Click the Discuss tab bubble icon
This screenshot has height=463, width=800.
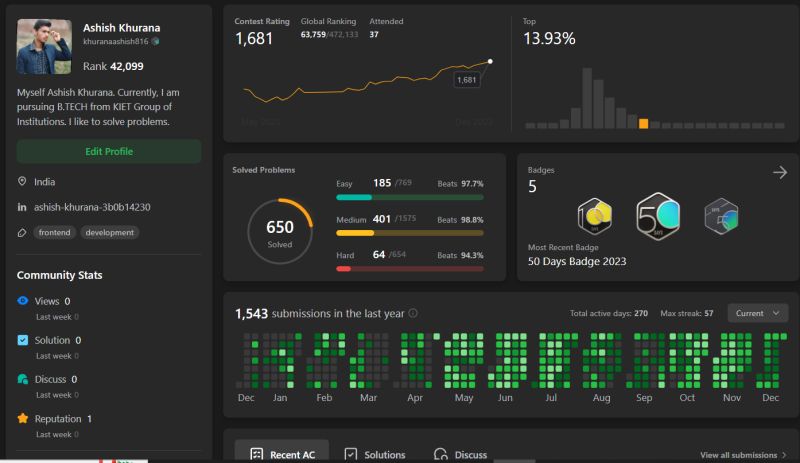pyautogui.click(x=441, y=454)
